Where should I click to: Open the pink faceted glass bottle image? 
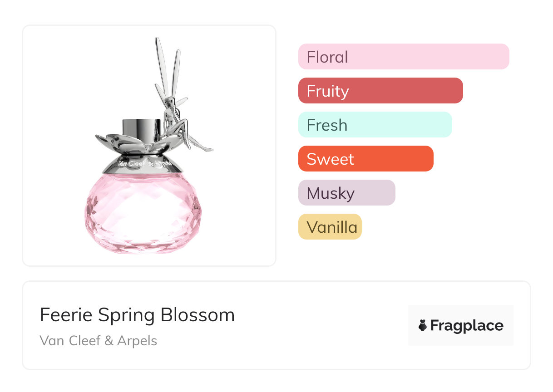coord(143,213)
